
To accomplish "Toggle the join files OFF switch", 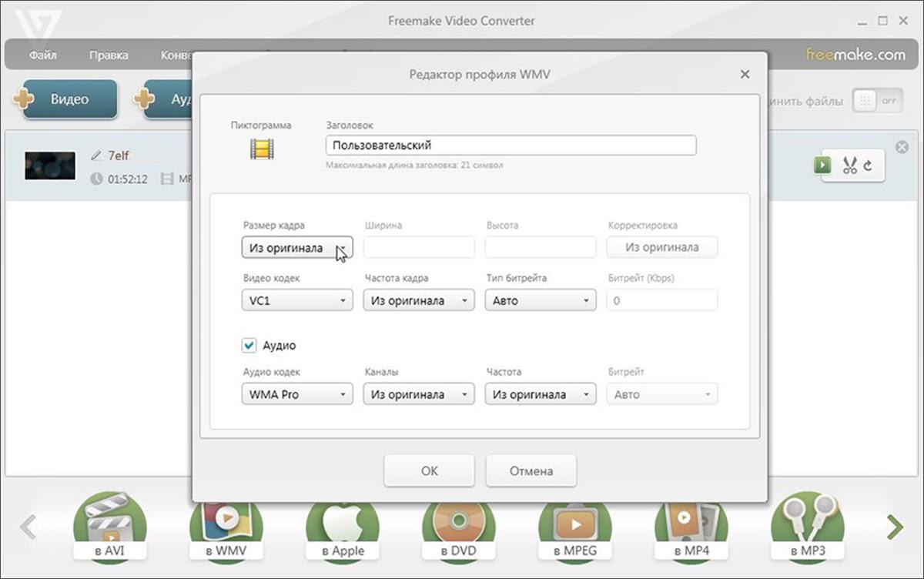I will click(x=878, y=101).
